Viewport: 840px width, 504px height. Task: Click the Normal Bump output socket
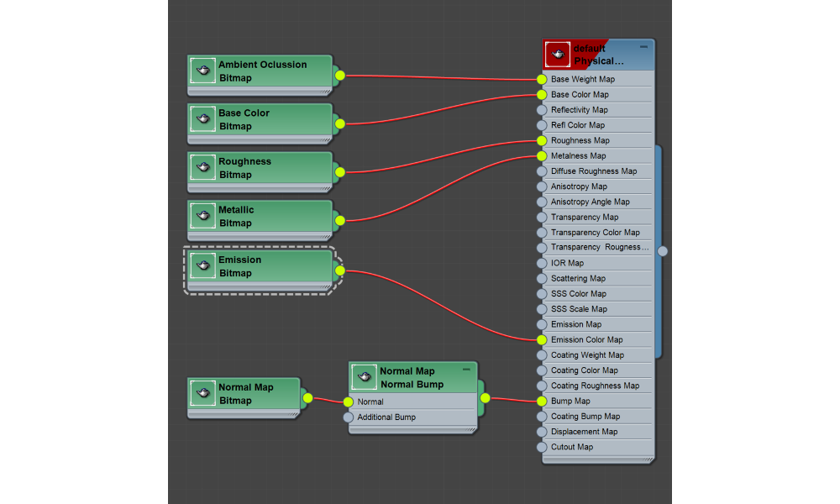[484, 399]
